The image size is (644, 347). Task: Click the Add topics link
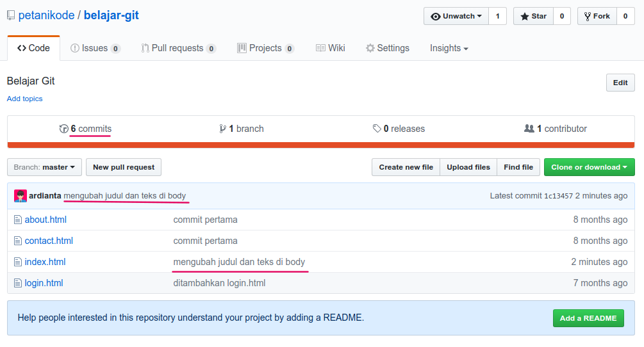[x=24, y=99]
